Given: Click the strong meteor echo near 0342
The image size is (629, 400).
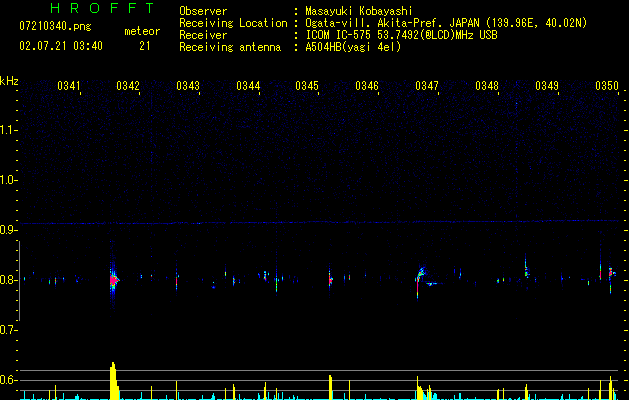Looking at the screenshot, I should [114, 279].
